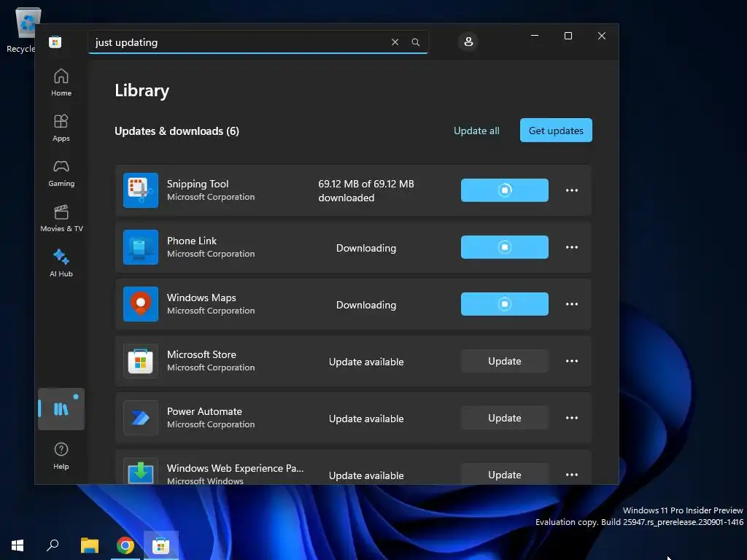The height and width of the screenshot is (560, 747).
Task: Update Microsoft Store app
Action: click(505, 361)
